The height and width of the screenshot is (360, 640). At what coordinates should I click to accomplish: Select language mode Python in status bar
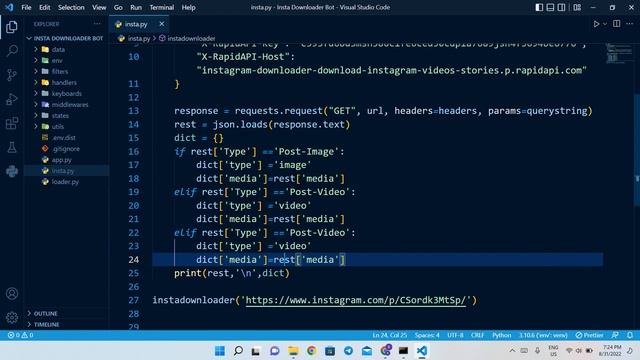click(502, 335)
